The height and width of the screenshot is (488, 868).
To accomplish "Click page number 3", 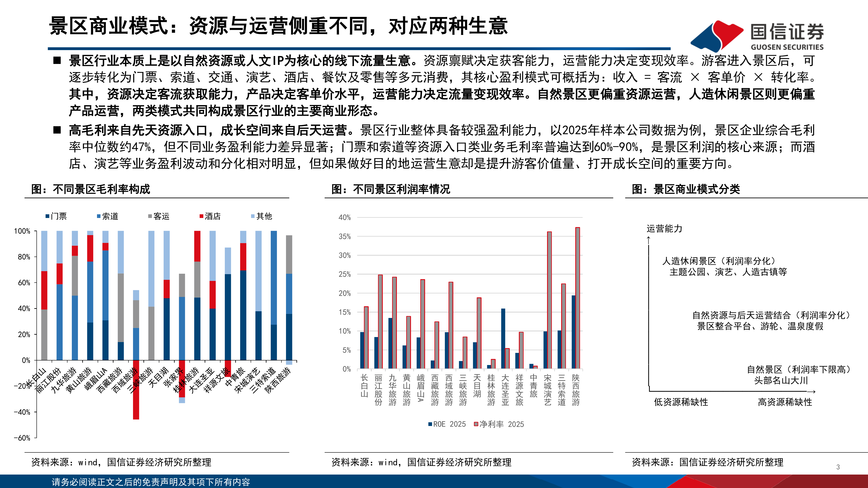I will (838, 467).
